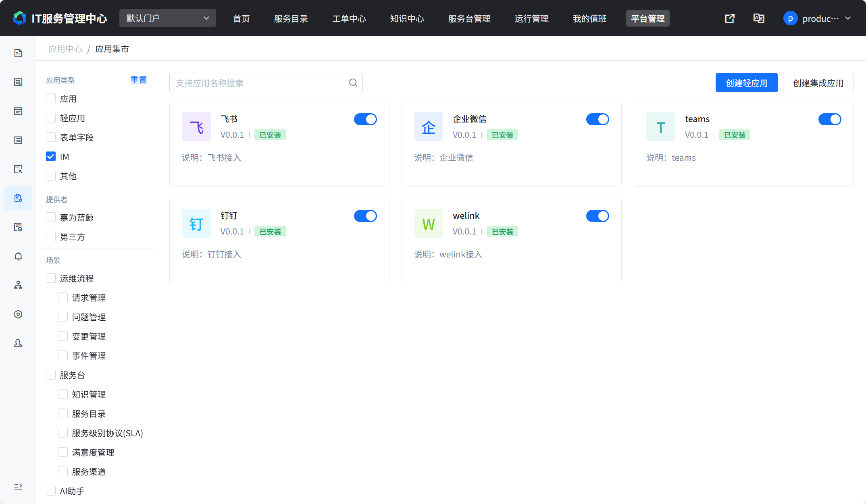Screen dimensions: 866x504
Task: Click the search magnifier in the search box
Action: 353,82
